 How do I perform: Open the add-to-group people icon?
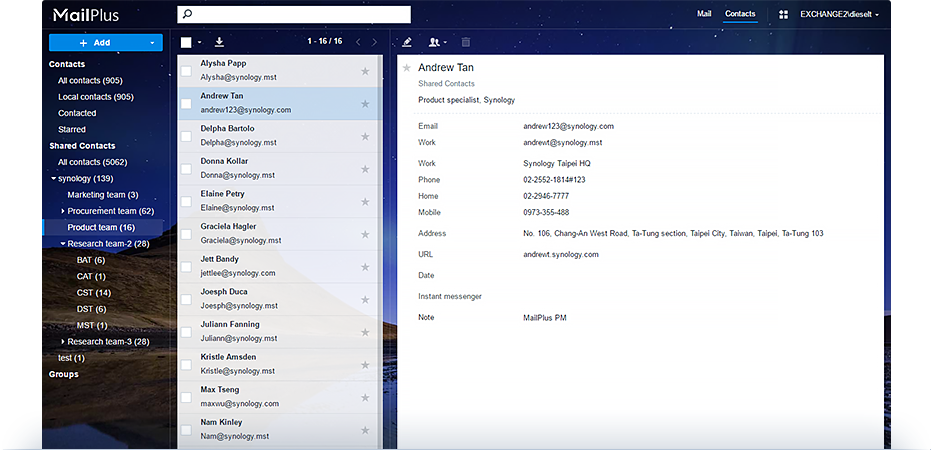tap(437, 42)
